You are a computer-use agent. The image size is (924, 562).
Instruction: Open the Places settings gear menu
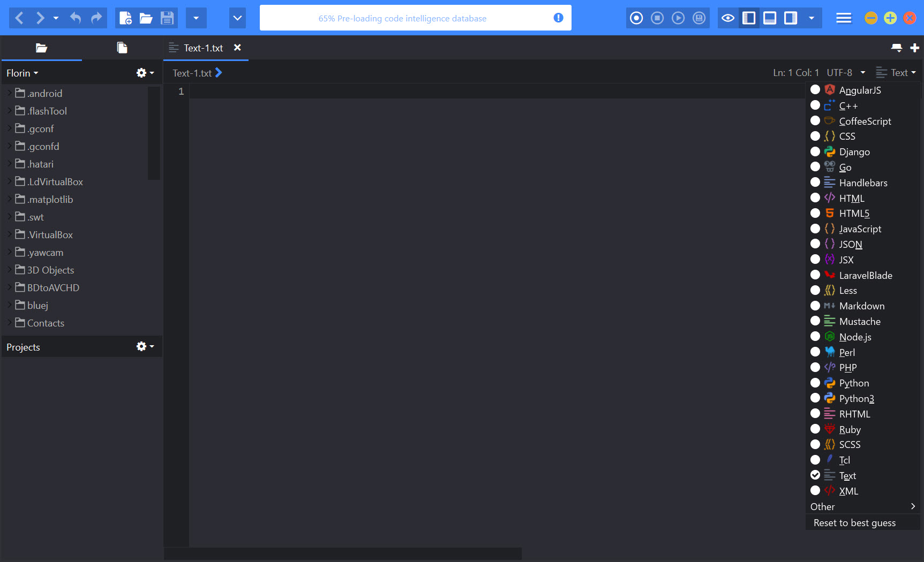click(x=145, y=73)
